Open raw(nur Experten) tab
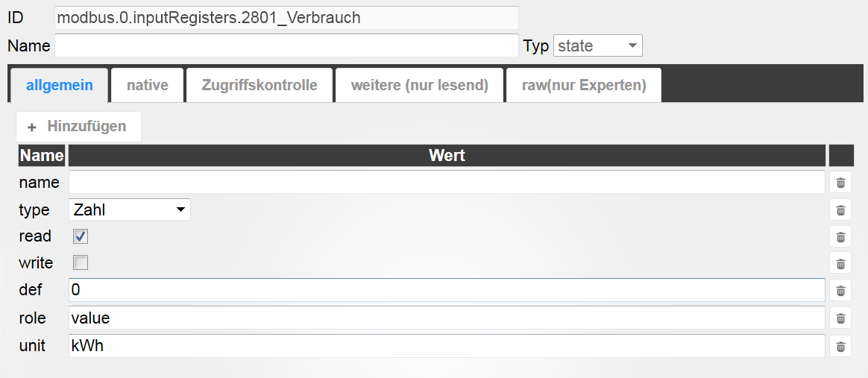Screen dimensions: 868x378 583,85
